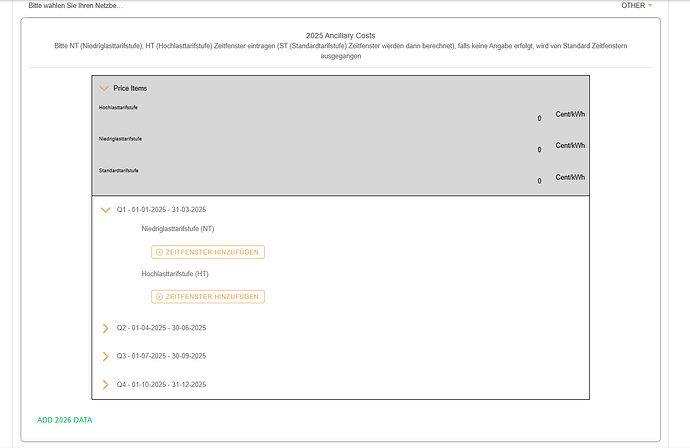This screenshot has height=448, width=690.
Task: Collapse the Q1 01-01-2025 quarter
Action: tap(105, 210)
